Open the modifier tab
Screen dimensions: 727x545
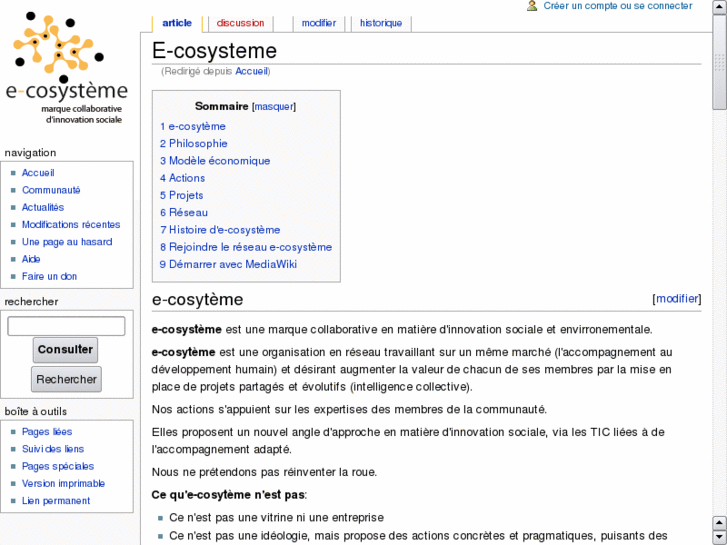pyautogui.click(x=319, y=23)
